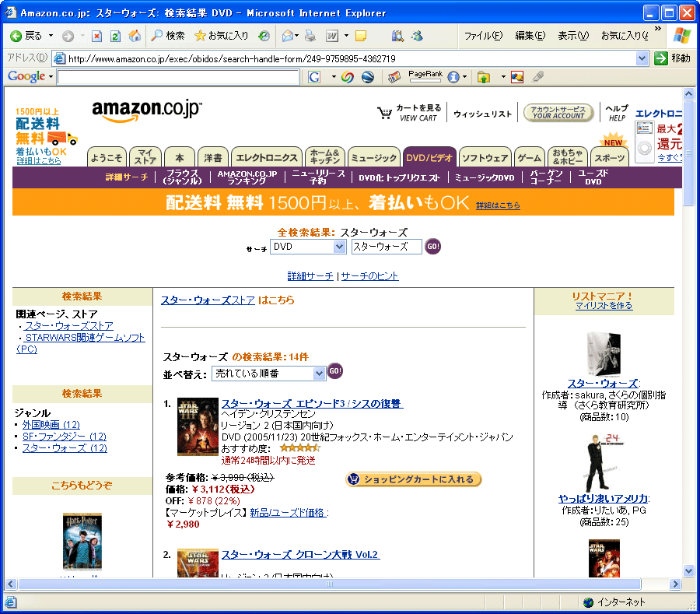The height and width of the screenshot is (614, 700).
Task: Click the Google toolbar news icon
Action: tap(394, 77)
